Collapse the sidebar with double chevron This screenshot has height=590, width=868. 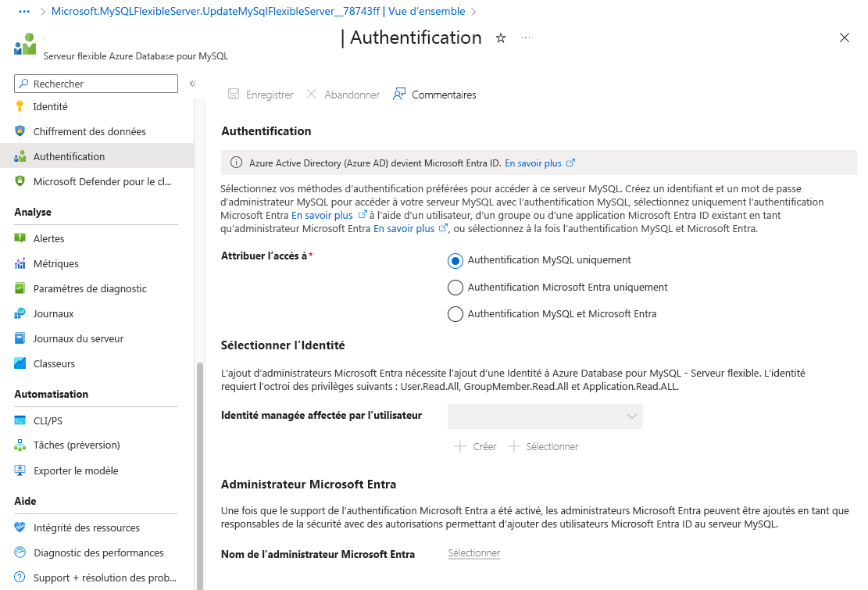pos(193,84)
